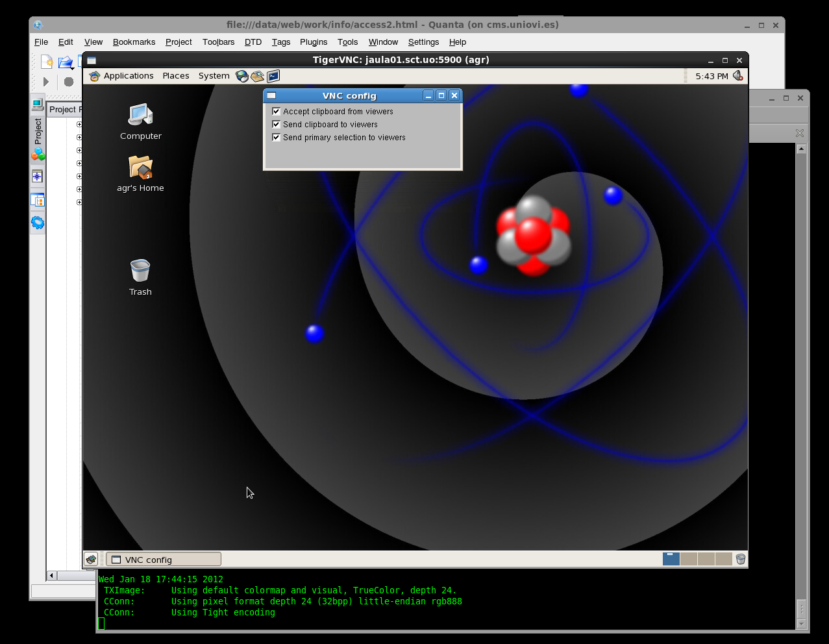
Task: Click the VNC config window menu icon
Action: click(x=271, y=95)
